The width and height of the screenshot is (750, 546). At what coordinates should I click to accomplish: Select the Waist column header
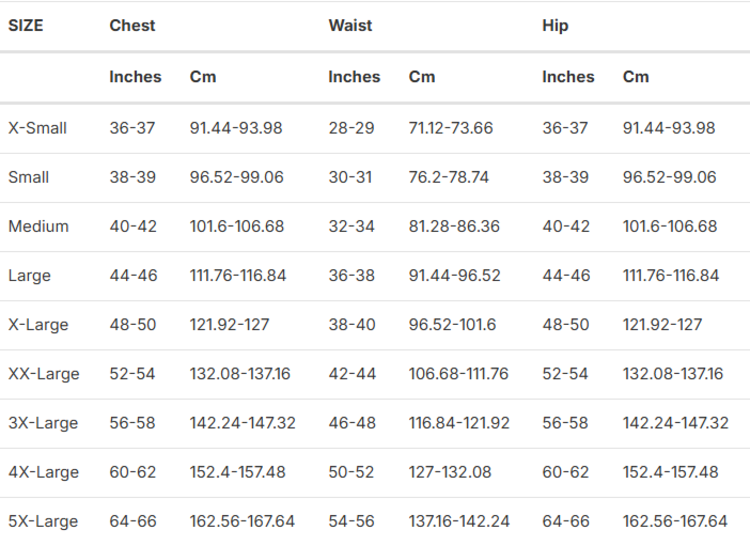point(350,26)
